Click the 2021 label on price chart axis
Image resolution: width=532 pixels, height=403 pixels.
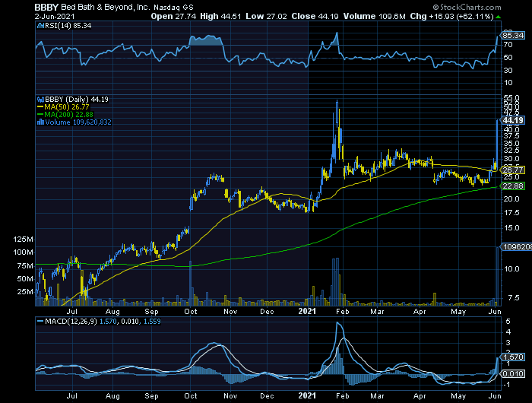(307, 311)
